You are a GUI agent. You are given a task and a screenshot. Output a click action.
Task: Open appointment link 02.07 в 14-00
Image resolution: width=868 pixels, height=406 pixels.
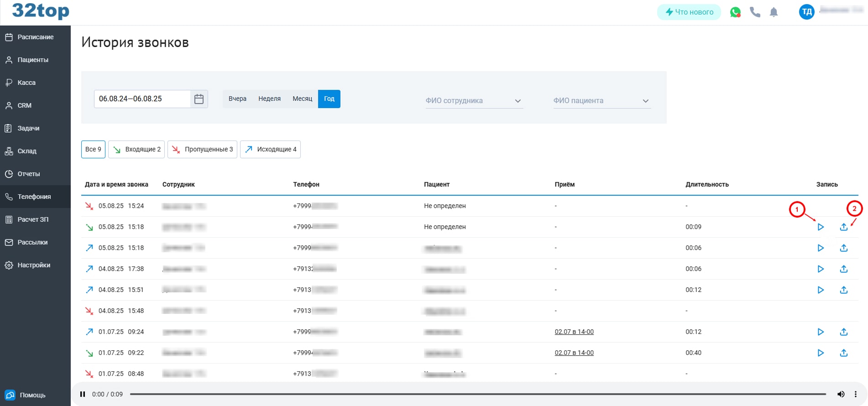[x=574, y=332]
